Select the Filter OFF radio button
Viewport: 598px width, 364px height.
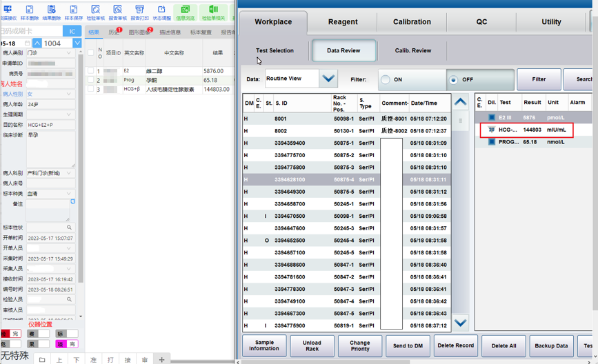(453, 80)
